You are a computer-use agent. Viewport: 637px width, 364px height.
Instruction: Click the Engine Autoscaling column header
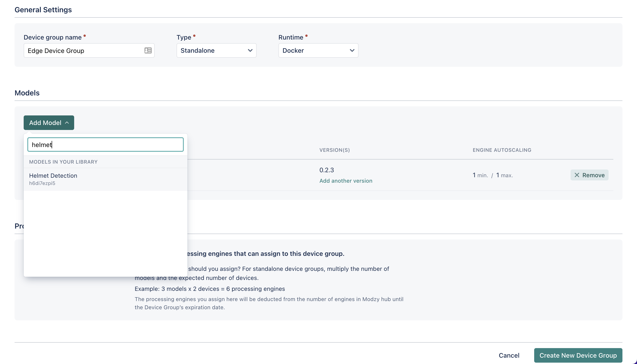[x=502, y=150]
